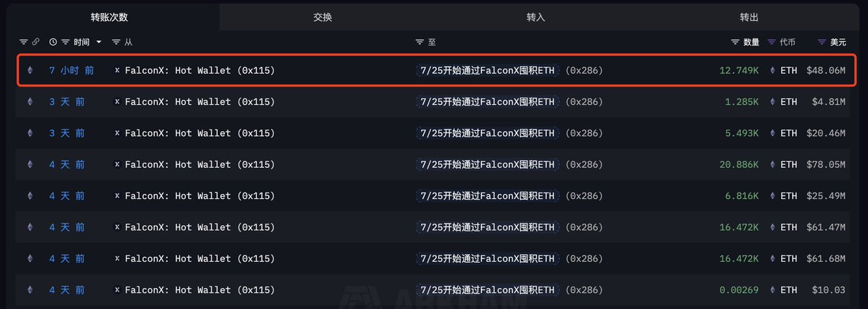
Task: Open the filter icon next to 至
Action: tap(420, 43)
